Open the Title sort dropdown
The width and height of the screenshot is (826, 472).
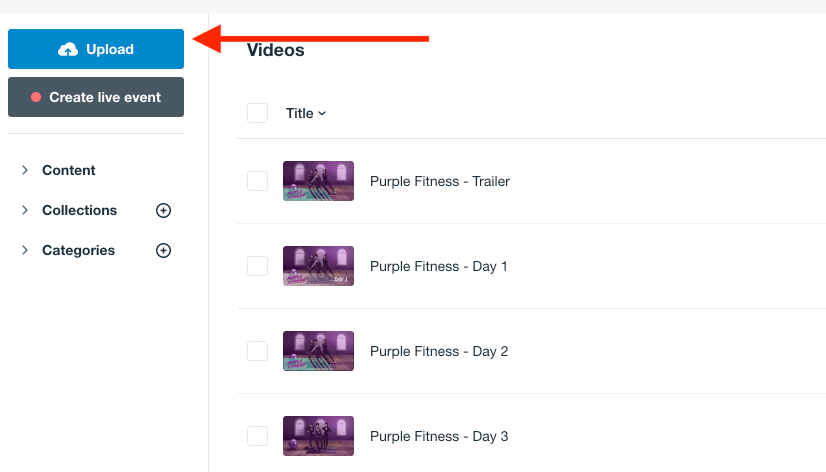[306, 113]
